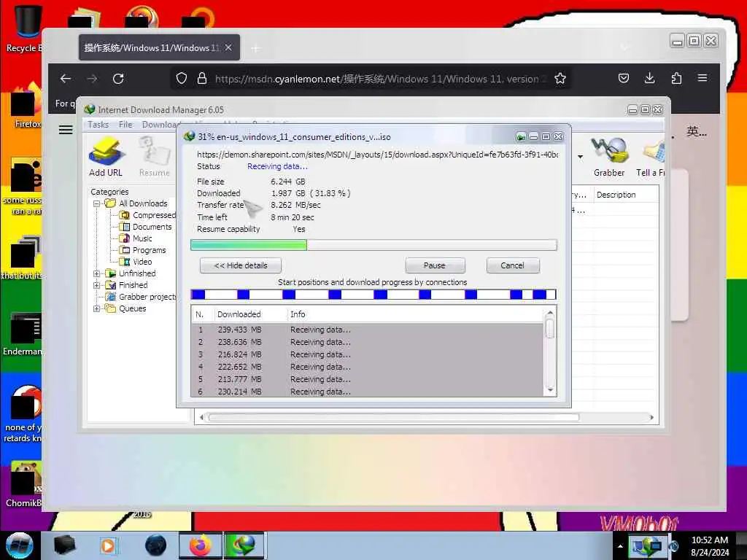The height and width of the screenshot is (560, 747).
Task: Click the Recycle Bin desktop icon
Action: pos(26,28)
